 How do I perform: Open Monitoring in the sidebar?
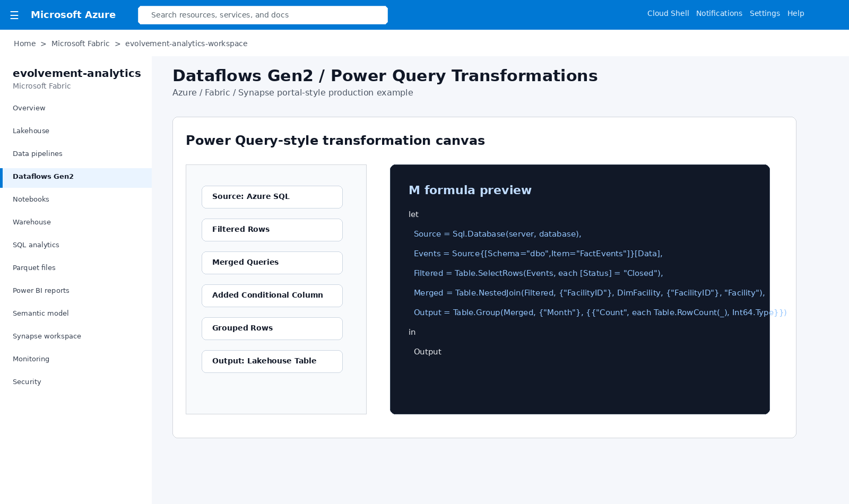coord(76,359)
